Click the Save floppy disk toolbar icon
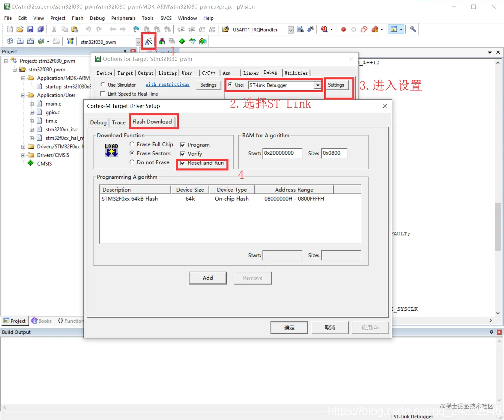Screen dimensions: 504x420 [x=30, y=29]
